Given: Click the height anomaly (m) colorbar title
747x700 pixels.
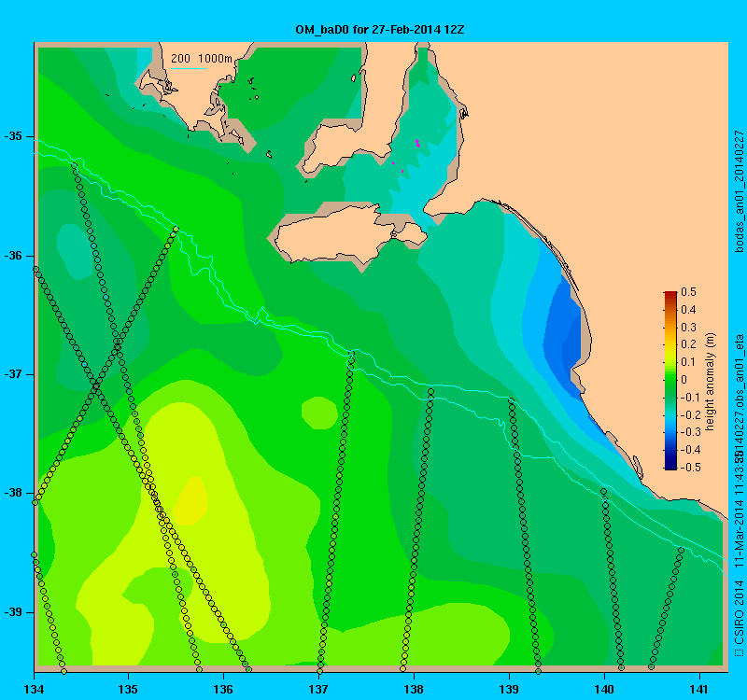Looking at the screenshot, I should click(x=711, y=382).
